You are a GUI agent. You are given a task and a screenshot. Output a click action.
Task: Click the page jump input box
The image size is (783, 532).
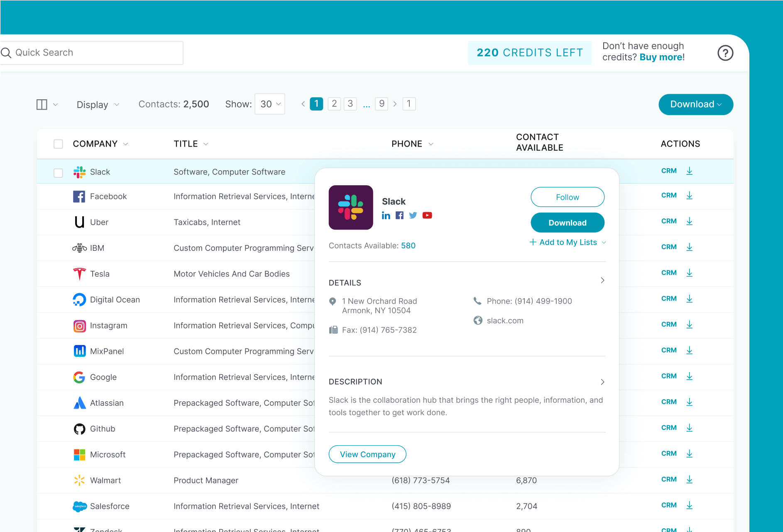tap(409, 104)
